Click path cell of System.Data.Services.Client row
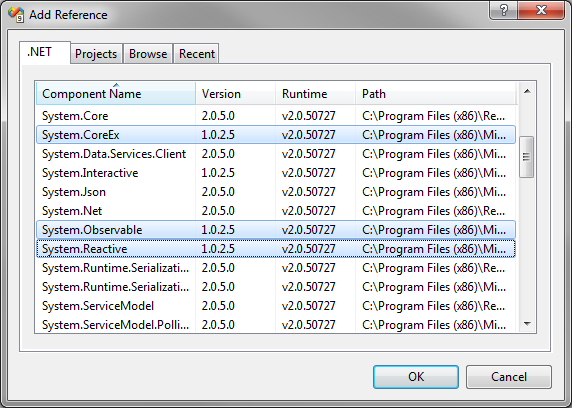The width and height of the screenshot is (572, 408). click(434, 154)
